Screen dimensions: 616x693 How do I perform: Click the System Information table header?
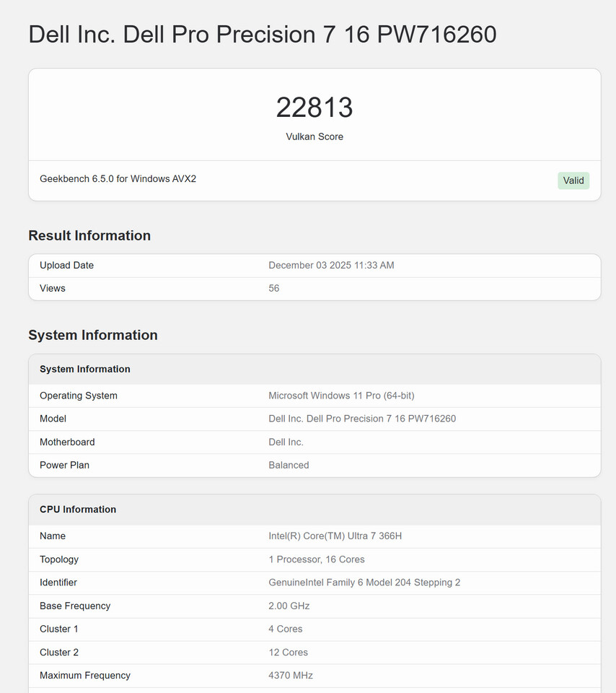pyautogui.click(x=85, y=369)
